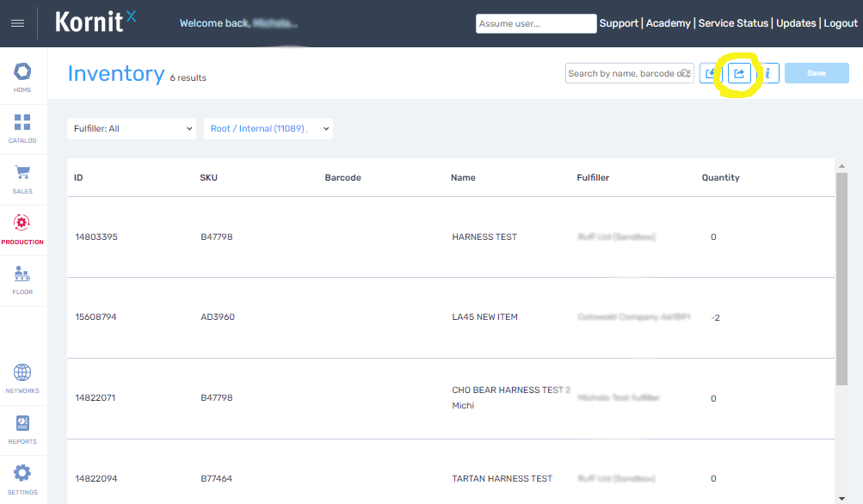The image size is (863, 504).
Task: Click the 6 results count text
Action: tap(188, 78)
